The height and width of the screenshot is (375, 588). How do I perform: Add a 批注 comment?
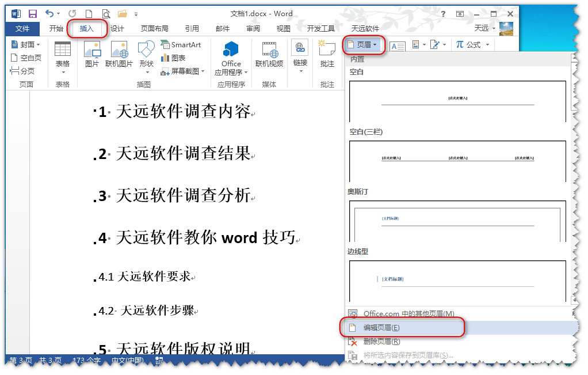[327, 55]
